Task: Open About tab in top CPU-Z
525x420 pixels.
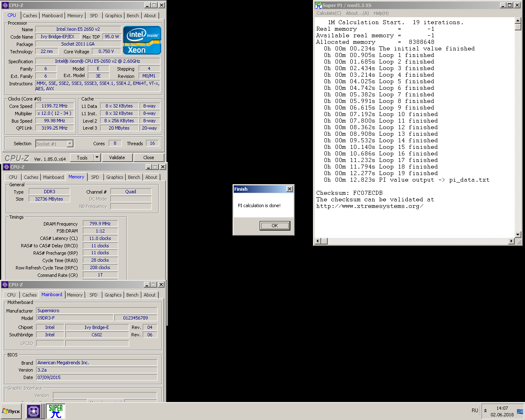Action: click(150, 16)
